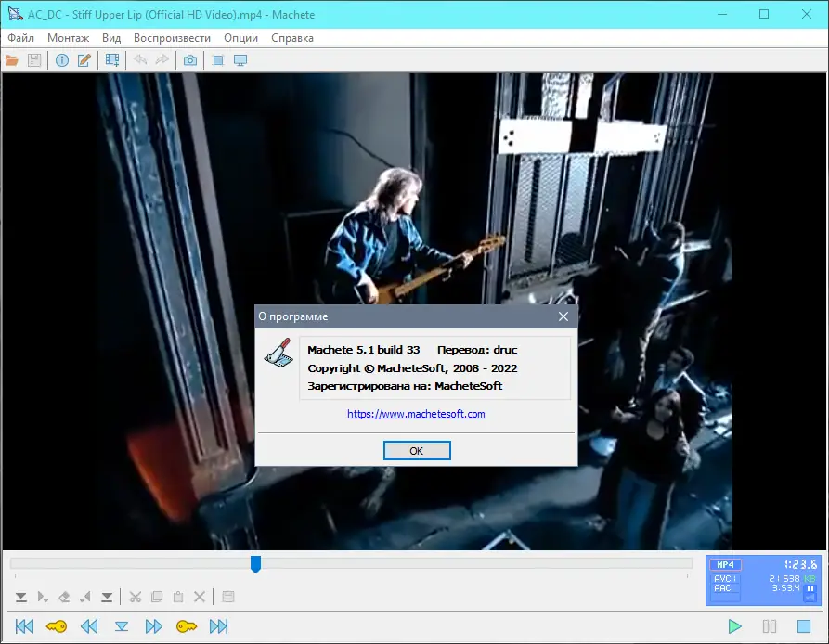Click the small speaker icon in info panel
The image size is (829, 644).
(x=810, y=598)
